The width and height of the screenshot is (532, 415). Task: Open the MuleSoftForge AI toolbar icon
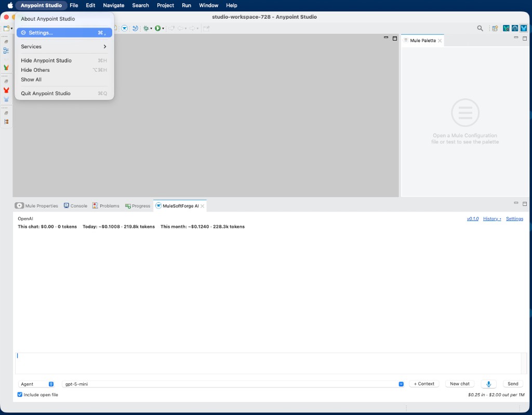125,28
